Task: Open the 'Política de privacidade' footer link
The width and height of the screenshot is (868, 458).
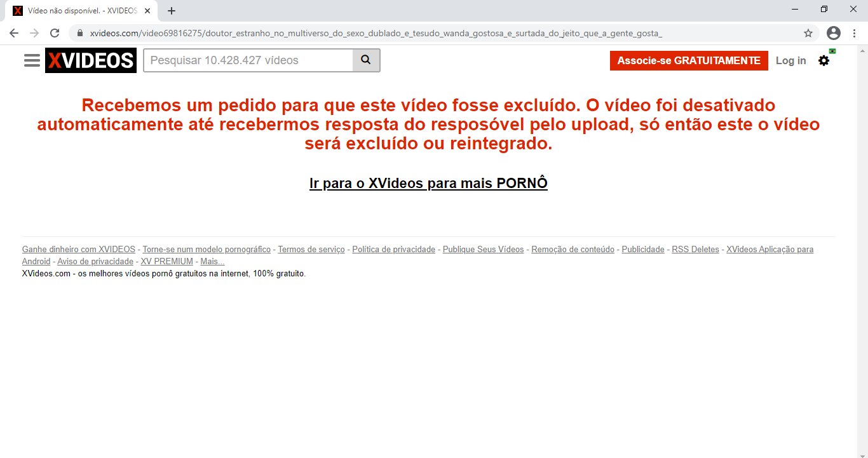Action: [x=393, y=250]
